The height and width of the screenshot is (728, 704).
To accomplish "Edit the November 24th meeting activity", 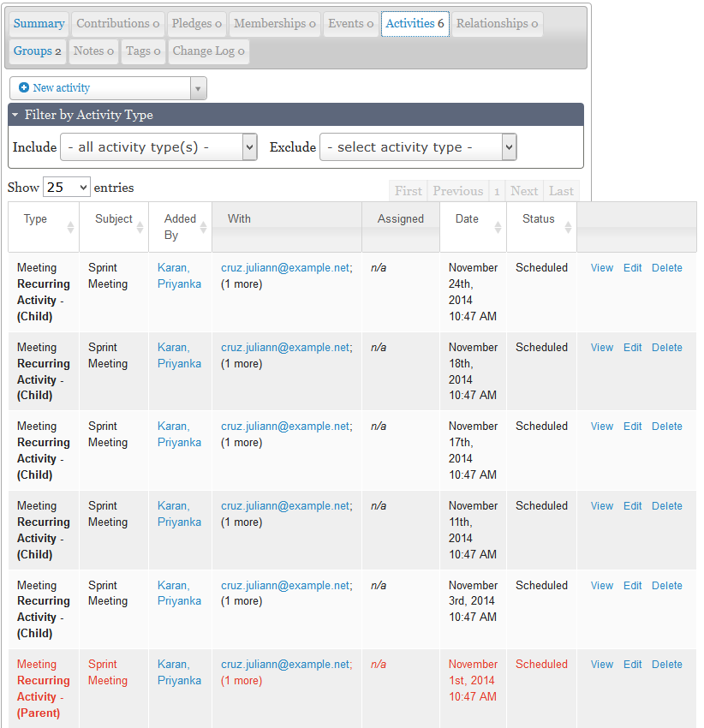I will tap(632, 268).
